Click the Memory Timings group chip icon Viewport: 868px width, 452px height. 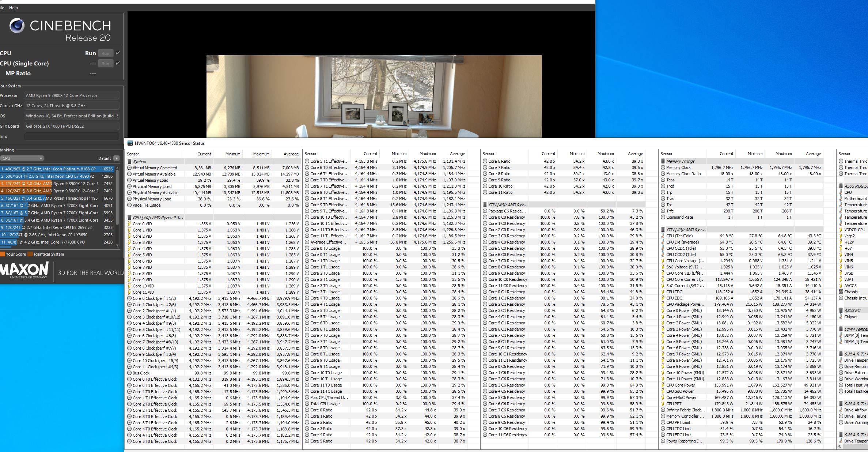663,161
